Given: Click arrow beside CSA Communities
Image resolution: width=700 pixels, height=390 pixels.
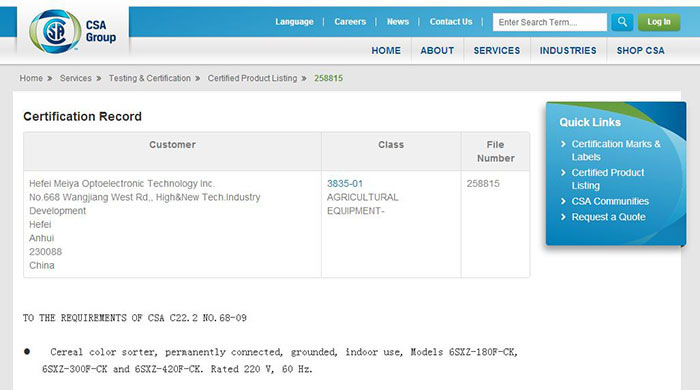Looking at the screenshot, I should pyautogui.click(x=563, y=201).
